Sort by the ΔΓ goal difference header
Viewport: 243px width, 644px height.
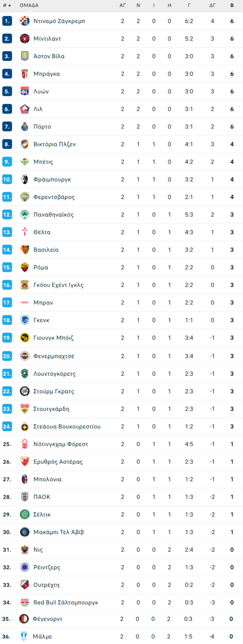[x=212, y=5]
